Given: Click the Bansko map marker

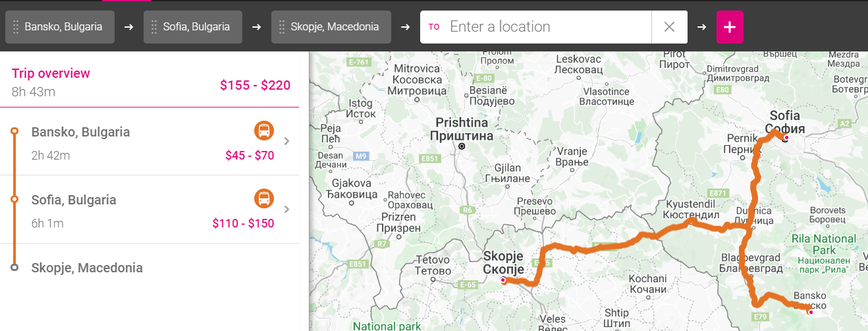Looking at the screenshot, I should click(811, 312).
